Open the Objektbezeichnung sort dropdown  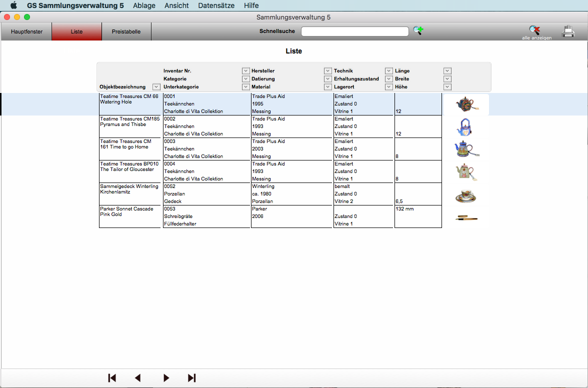point(156,87)
